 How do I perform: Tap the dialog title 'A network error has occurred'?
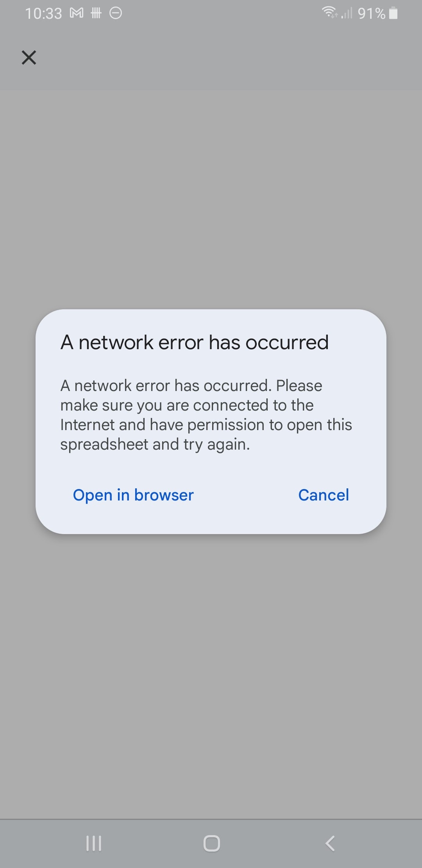click(195, 343)
